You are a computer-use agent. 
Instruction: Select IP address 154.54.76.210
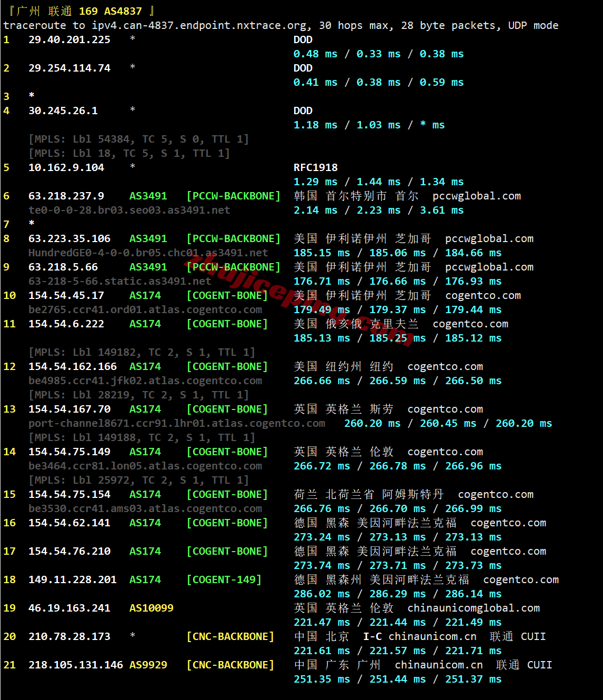69,551
